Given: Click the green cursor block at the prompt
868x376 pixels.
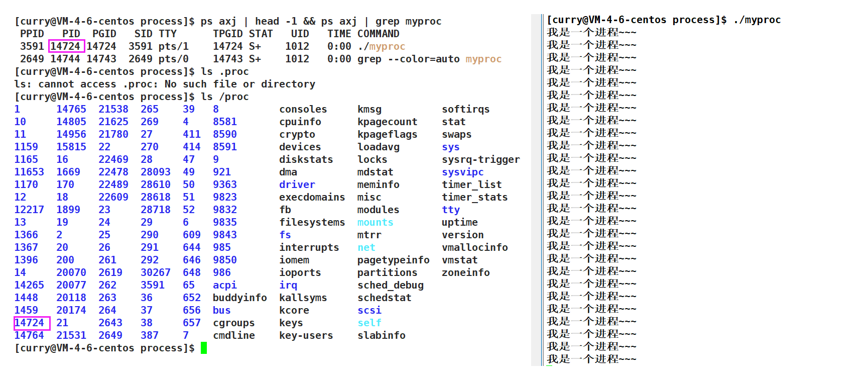Looking at the screenshot, I should pos(204,348).
